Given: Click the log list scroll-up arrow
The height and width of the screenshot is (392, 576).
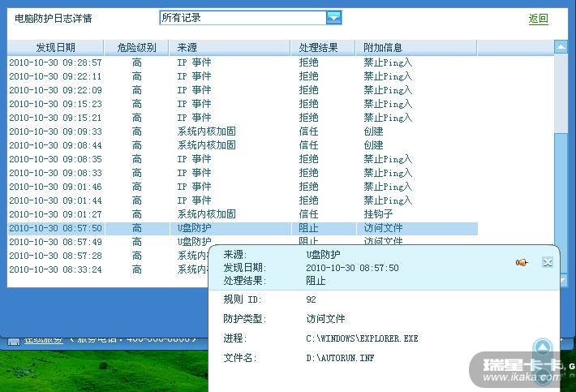Looking at the screenshot, I should 561,46.
